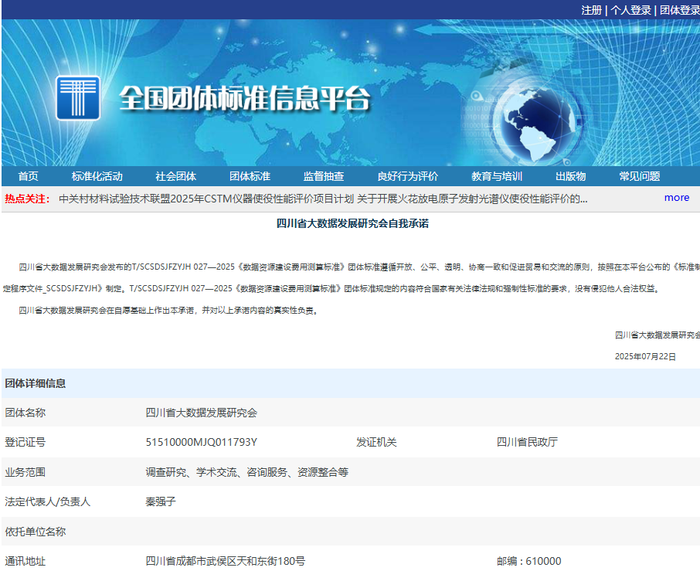
Task: Open 标准化活动 navigation menu item
Action: coord(97,176)
